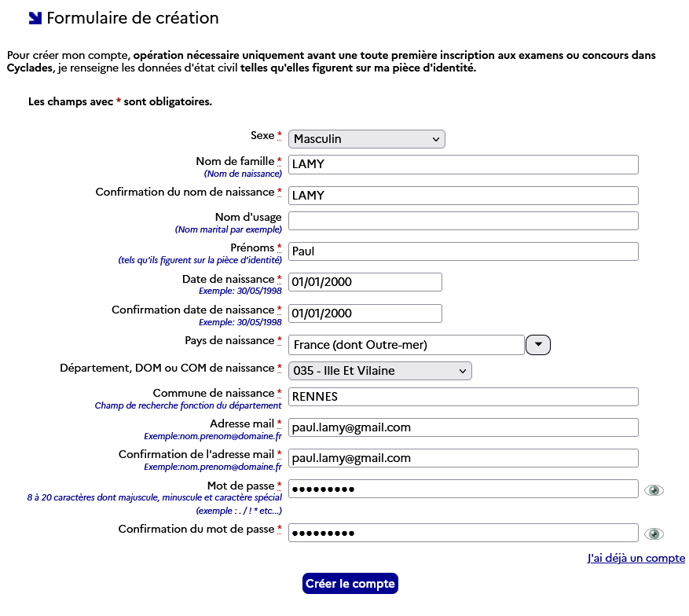
Task: Select the Prénoms input field
Action: tap(464, 251)
